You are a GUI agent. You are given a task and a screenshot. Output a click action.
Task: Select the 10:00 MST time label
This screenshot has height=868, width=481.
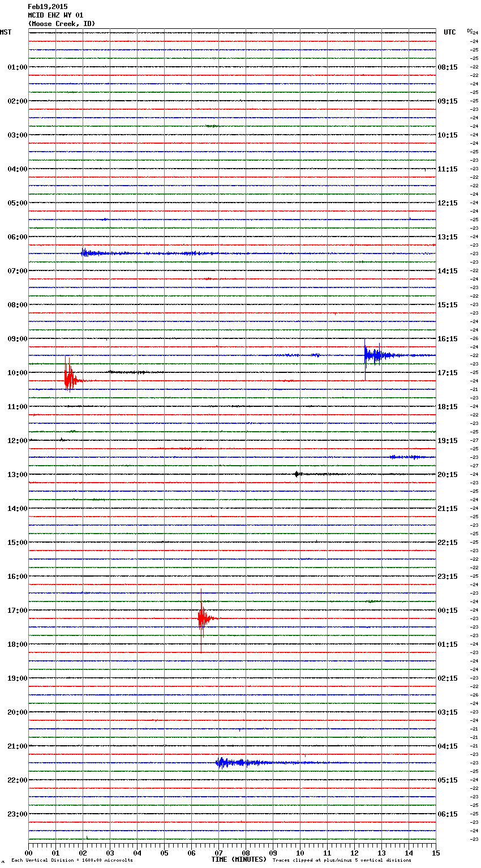[x=17, y=373]
